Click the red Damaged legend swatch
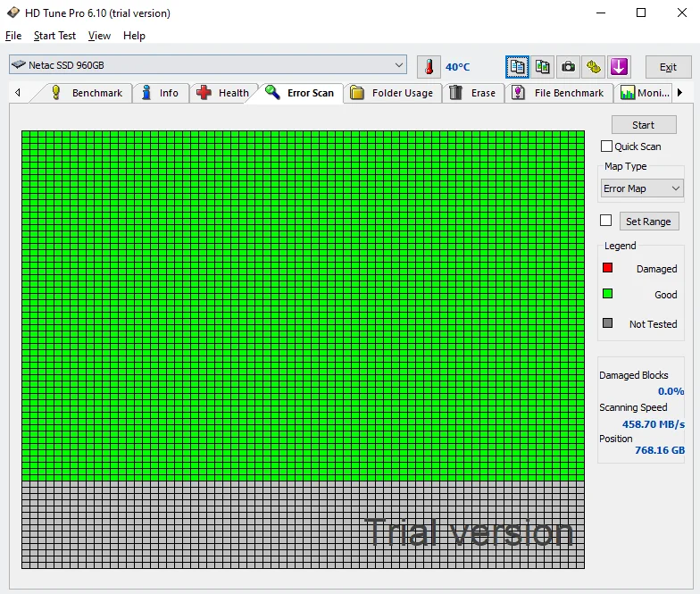 click(x=607, y=268)
